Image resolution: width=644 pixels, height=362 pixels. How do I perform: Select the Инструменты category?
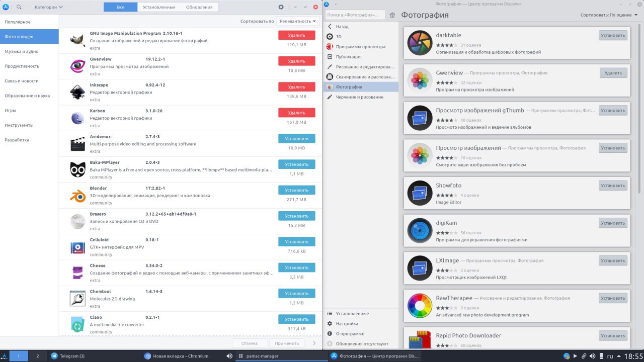click(x=29, y=125)
